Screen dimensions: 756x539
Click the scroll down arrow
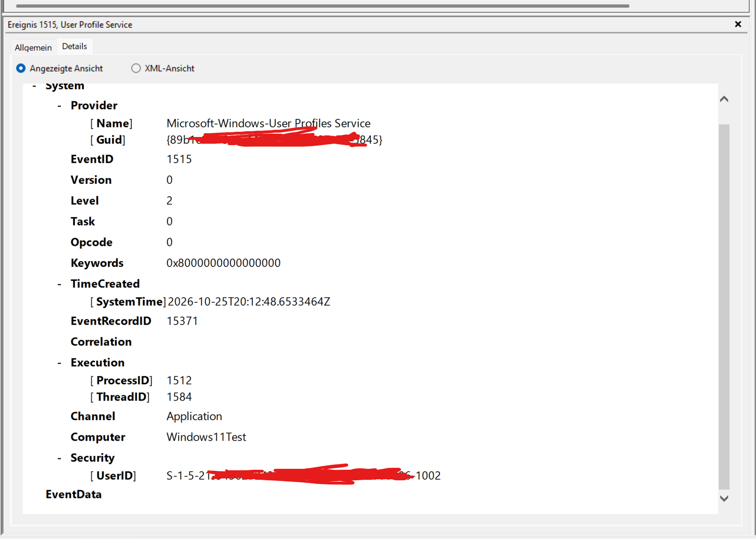click(x=724, y=498)
